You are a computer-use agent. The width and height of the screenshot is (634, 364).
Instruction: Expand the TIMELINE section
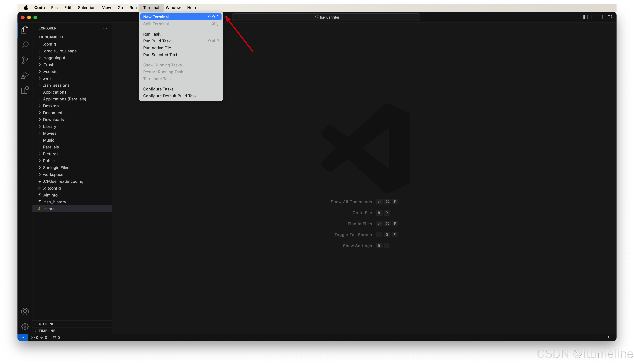tap(47, 331)
